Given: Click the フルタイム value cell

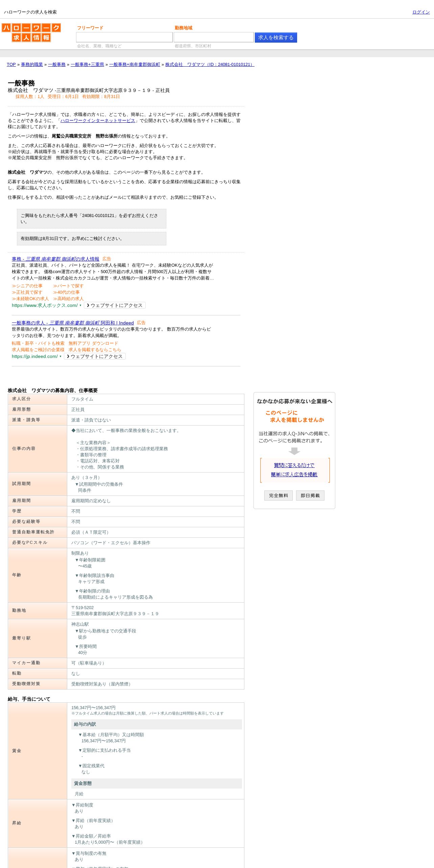Looking at the screenshot, I should tap(155, 399).
